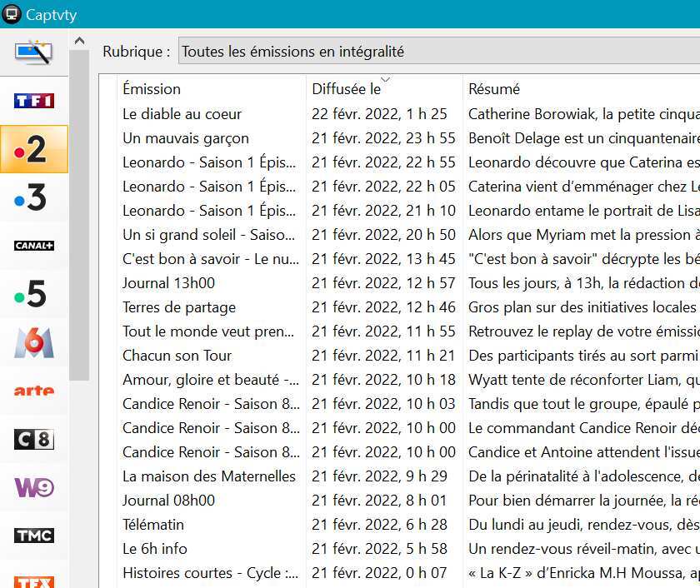Select the arte channel
This screenshot has height=588, width=700.
pos(34,391)
